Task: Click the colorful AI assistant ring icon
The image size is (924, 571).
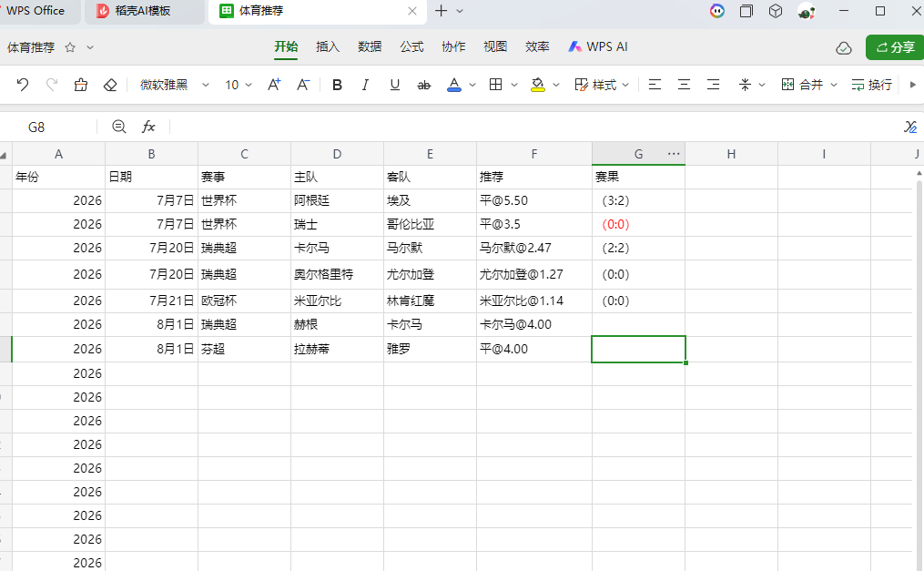Action: (x=717, y=11)
